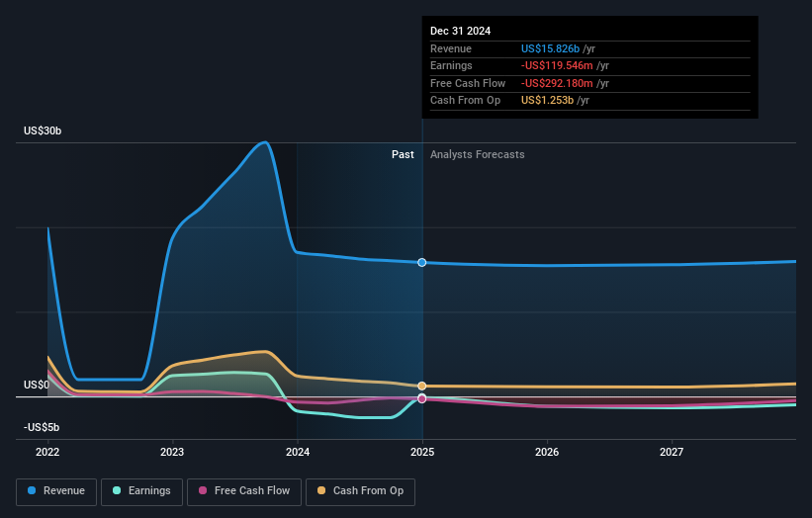The image size is (812, 518).
Task: Click the Cash From Op label in tooltip
Action: pyautogui.click(x=465, y=101)
